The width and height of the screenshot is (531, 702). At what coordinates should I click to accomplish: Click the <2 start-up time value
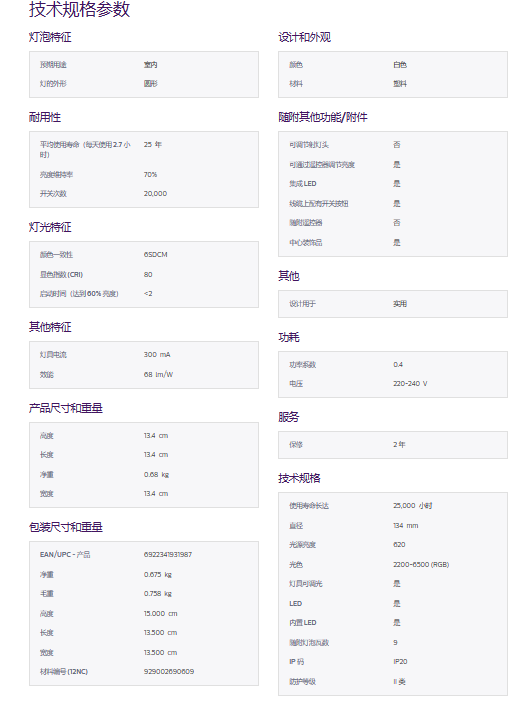pos(148,293)
